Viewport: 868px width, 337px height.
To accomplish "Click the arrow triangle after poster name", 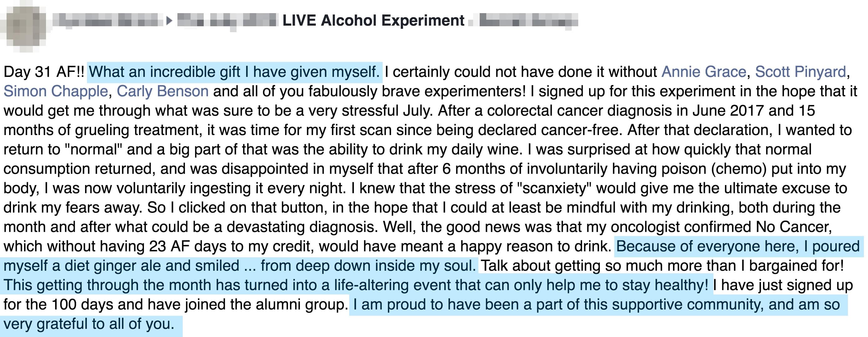I will click(x=169, y=21).
